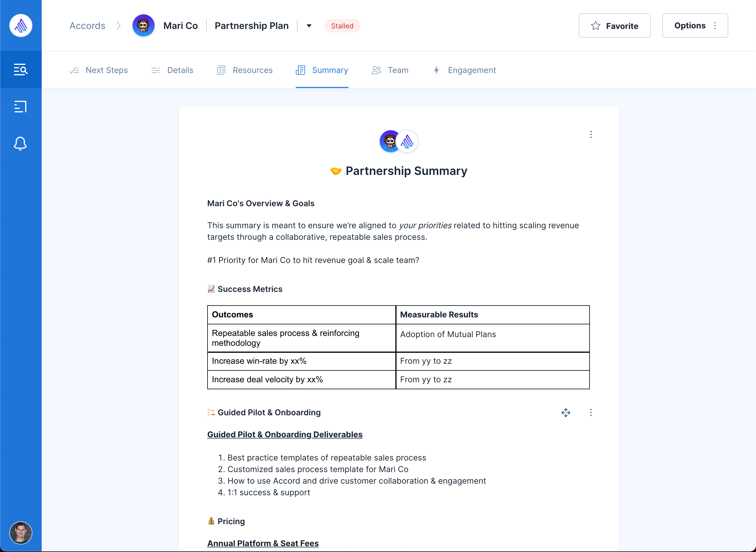The height and width of the screenshot is (552, 756).
Task: Expand the Partnership Plan dropdown arrow
Action: [309, 26]
